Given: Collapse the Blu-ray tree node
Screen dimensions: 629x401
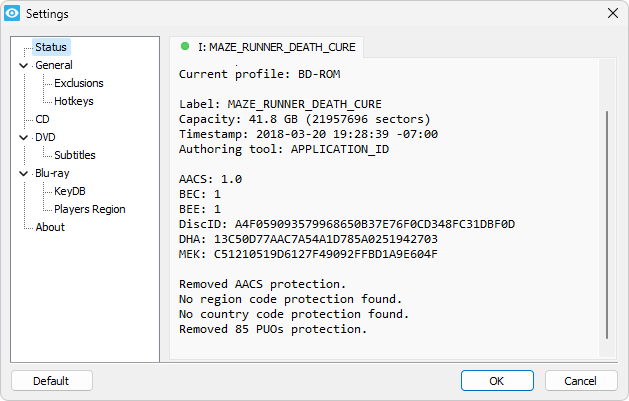Looking at the screenshot, I should (24, 174).
